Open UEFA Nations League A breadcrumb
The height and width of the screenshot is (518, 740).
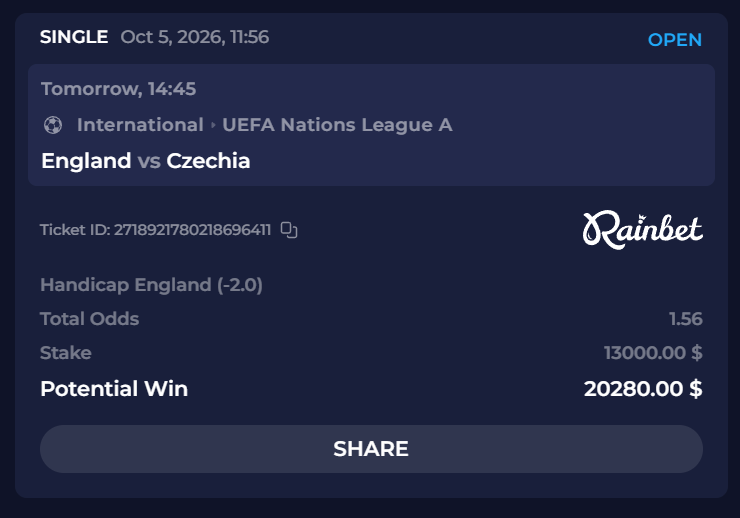tap(337, 125)
